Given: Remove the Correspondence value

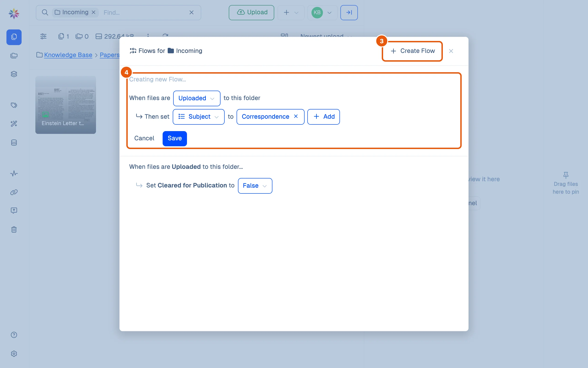Looking at the screenshot, I should pyautogui.click(x=296, y=116).
